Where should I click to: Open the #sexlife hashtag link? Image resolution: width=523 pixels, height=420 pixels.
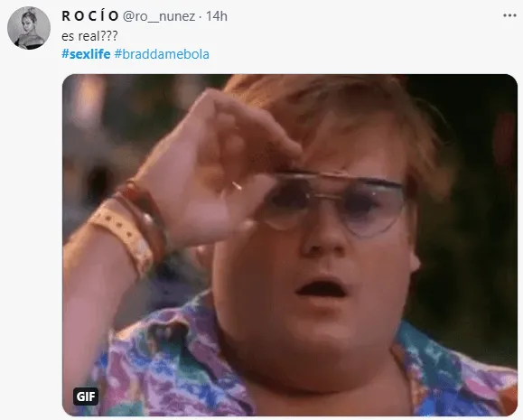[x=86, y=54]
